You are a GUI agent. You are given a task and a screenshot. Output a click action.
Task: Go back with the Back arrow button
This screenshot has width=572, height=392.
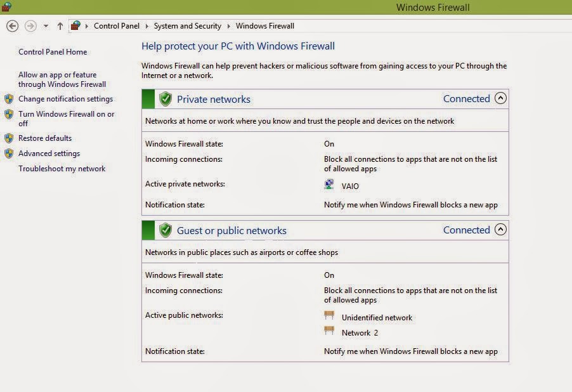click(x=13, y=26)
